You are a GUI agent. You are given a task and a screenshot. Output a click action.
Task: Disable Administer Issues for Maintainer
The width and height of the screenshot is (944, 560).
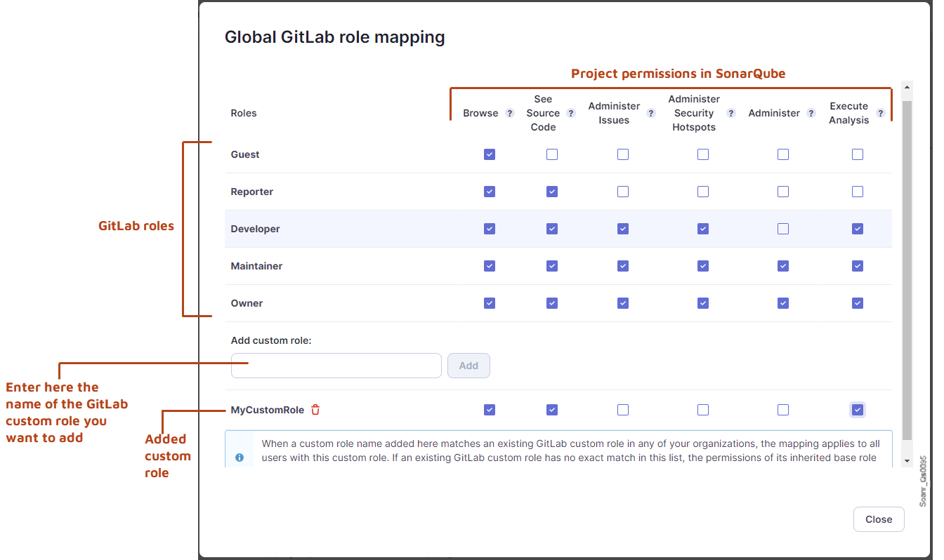point(623,266)
